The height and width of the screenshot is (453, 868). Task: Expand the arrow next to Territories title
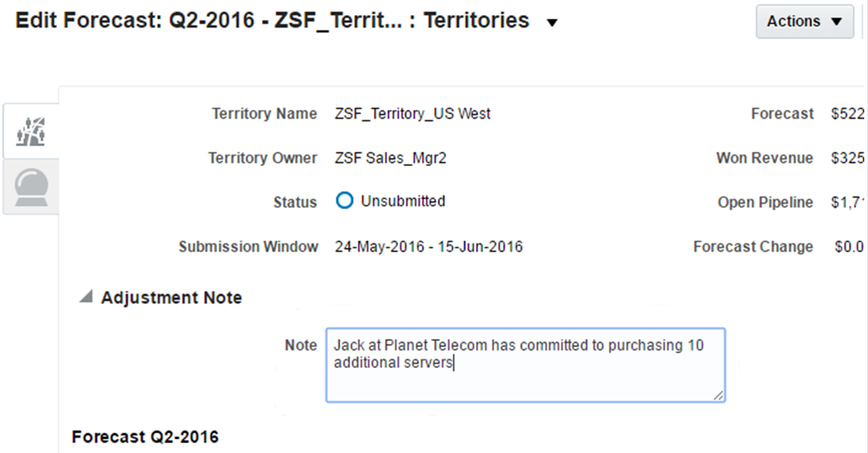[552, 23]
